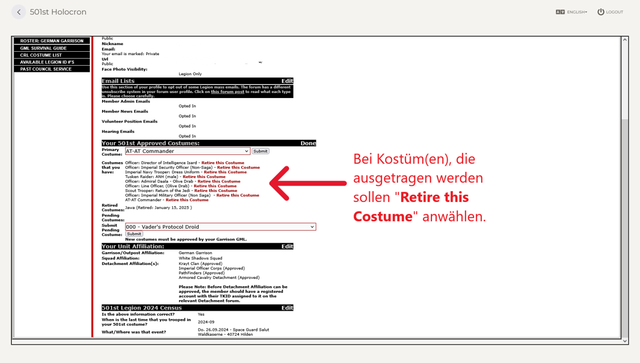Screen dimensions: 640x363
Task: Retire the Tusken Raider ANH costume
Action: pyautogui.click(x=204, y=177)
